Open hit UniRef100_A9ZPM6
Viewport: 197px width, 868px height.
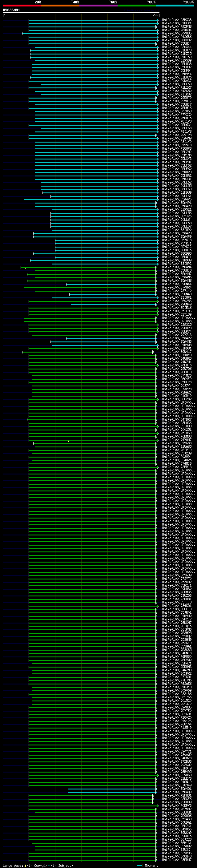tap(176, 26)
